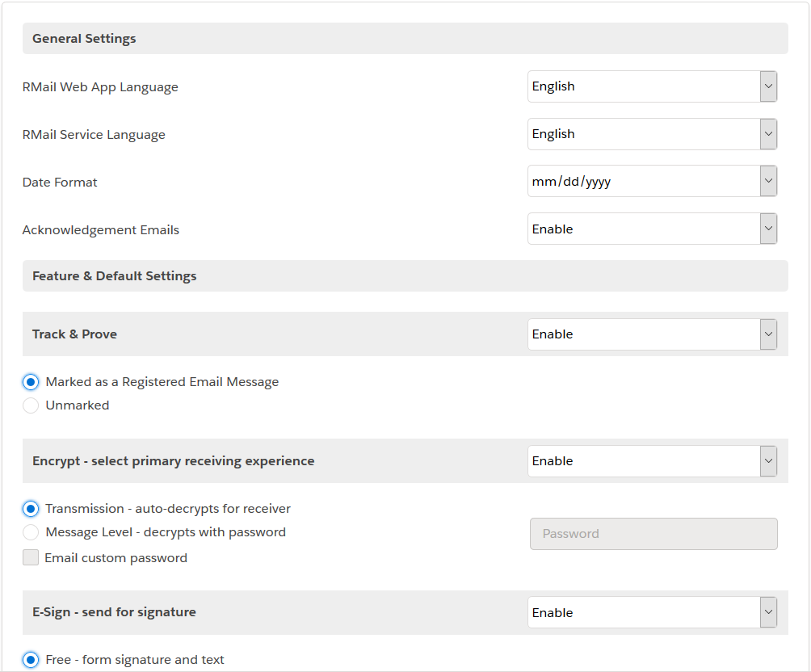Click the chevron on the Acknowledgement Emails selector

(x=768, y=229)
